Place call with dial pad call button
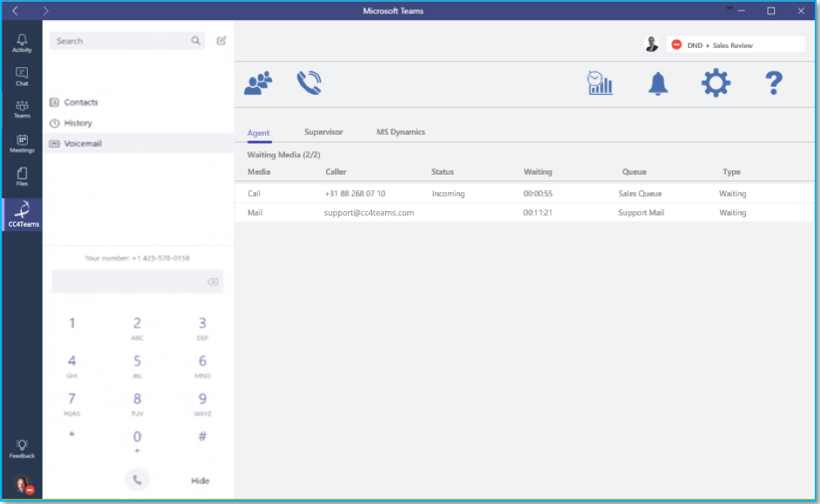Image resolution: width=820 pixels, height=504 pixels. click(137, 480)
